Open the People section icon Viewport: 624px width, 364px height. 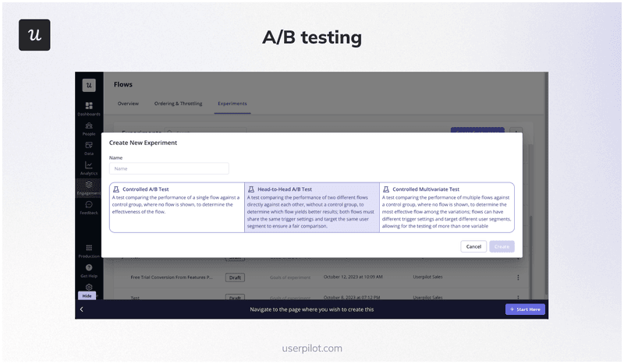point(88,125)
